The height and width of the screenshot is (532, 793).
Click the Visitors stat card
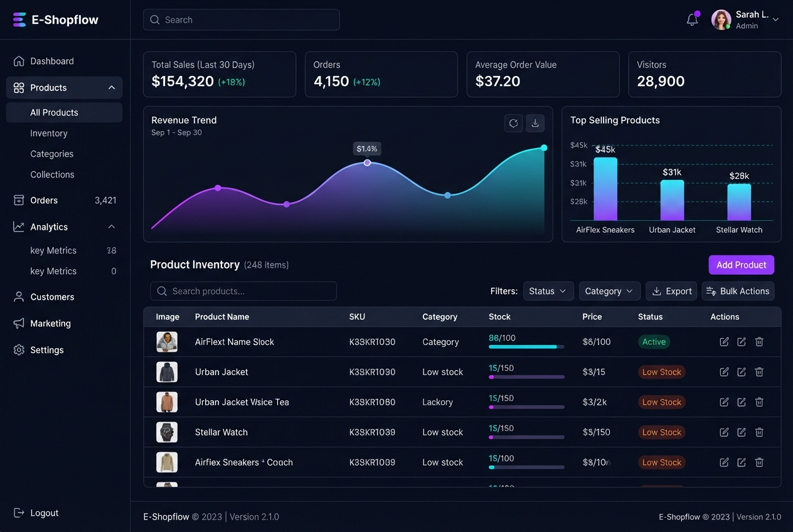click(705, 74)
